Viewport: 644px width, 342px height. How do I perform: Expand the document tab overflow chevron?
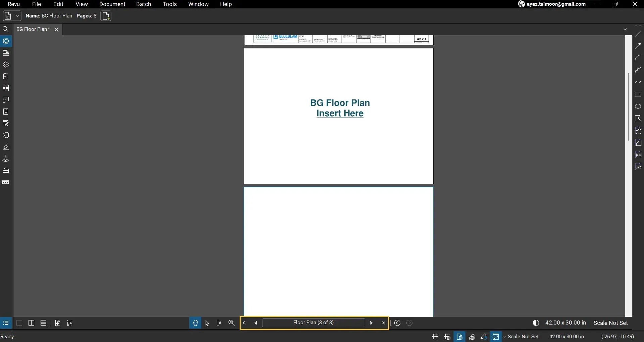click(626, 29)
